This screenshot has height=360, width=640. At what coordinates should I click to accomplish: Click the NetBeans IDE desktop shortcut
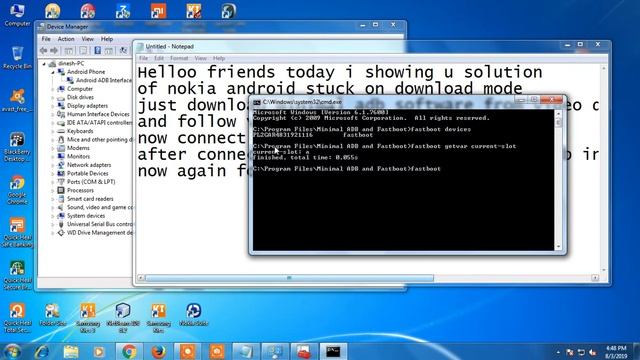[x=123, y=318]
